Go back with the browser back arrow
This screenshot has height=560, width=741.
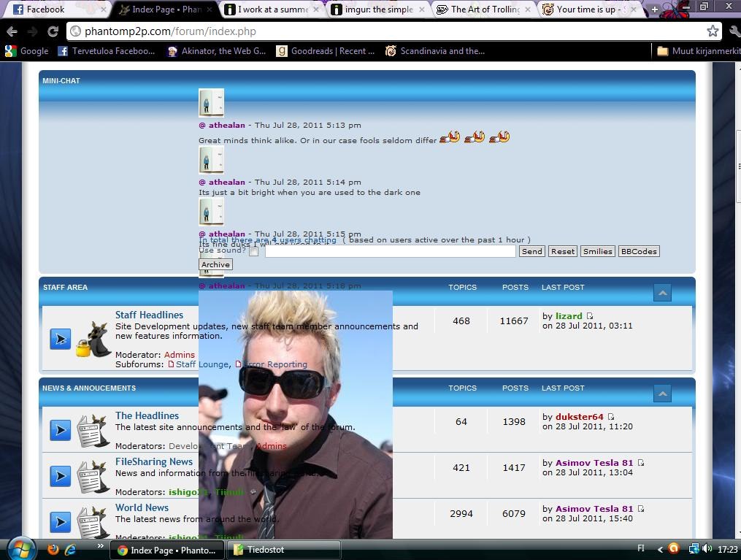point(12,31)
